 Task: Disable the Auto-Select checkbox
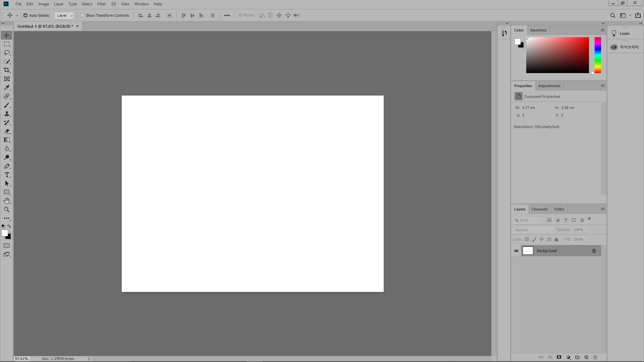25,15
